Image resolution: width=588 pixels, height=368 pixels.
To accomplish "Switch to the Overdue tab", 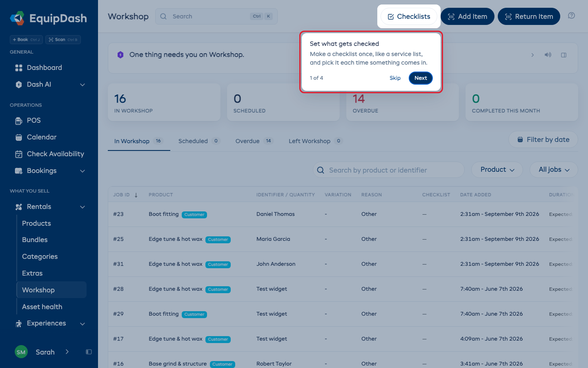I will [254, 141].
